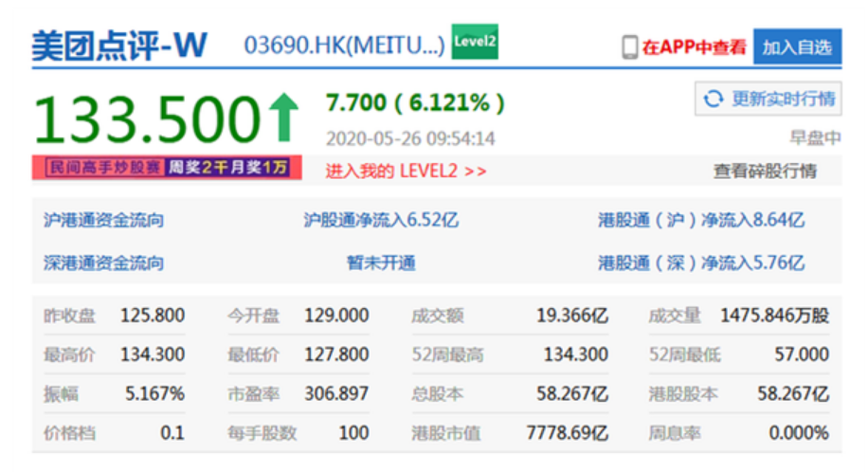Click 沪港通资金流向 label

(x=103, y=220)
